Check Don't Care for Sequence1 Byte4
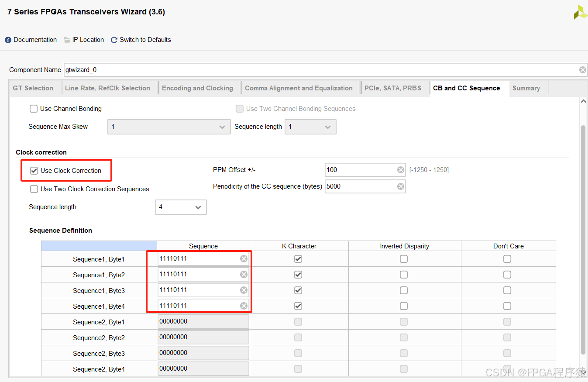 tap(507, 306)
